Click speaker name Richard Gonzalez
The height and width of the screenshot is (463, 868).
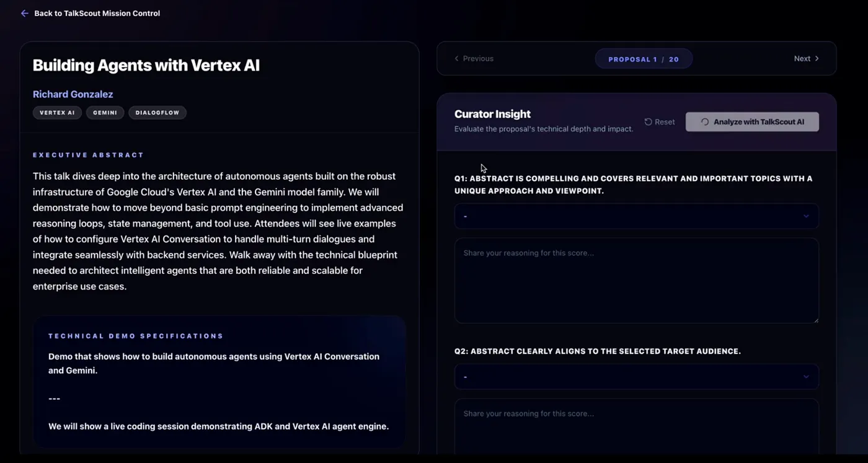point(73,94)
